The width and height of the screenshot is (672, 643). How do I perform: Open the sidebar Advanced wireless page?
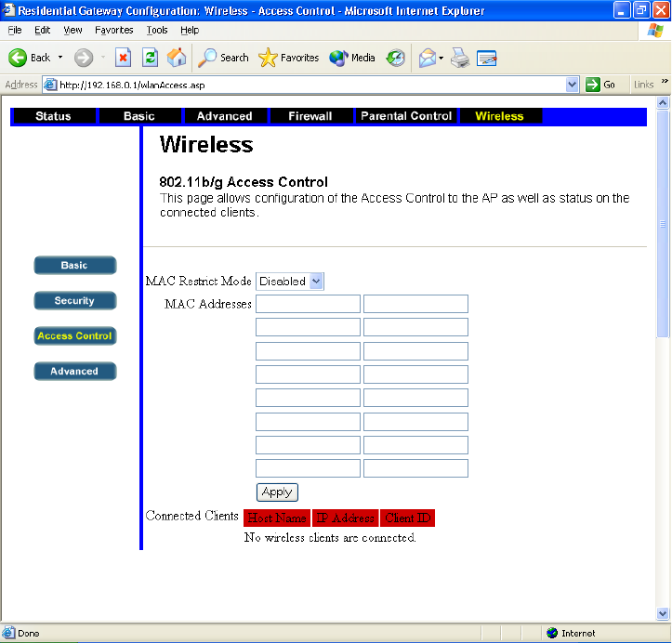(75, 371)
